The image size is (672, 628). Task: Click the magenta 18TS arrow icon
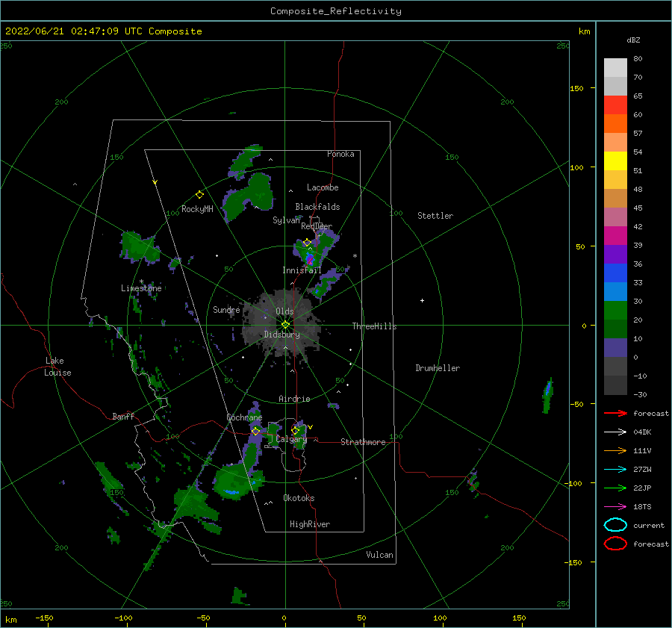click(615, 507)
